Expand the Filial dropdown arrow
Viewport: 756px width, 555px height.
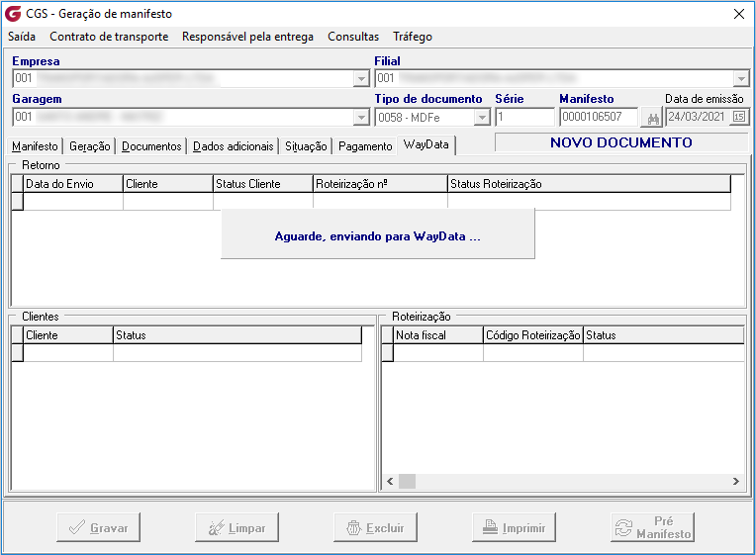[740, 78]
